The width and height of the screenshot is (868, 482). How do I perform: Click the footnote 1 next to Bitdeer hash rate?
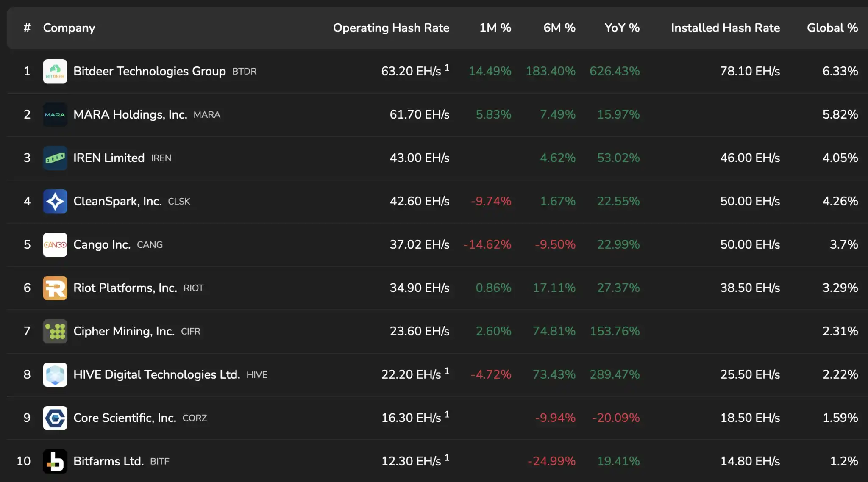447,68
